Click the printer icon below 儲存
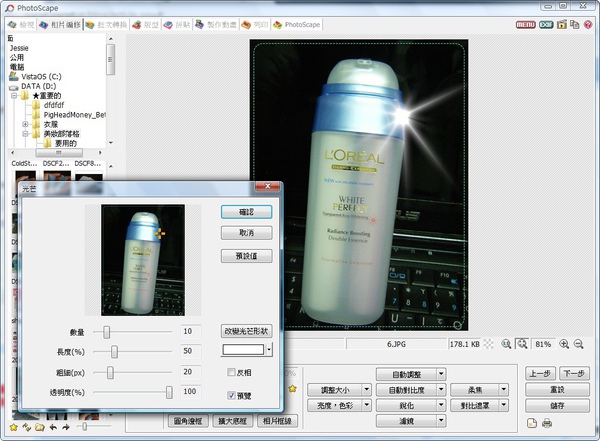This screenshot has width=600, height=441. (547, 423)
